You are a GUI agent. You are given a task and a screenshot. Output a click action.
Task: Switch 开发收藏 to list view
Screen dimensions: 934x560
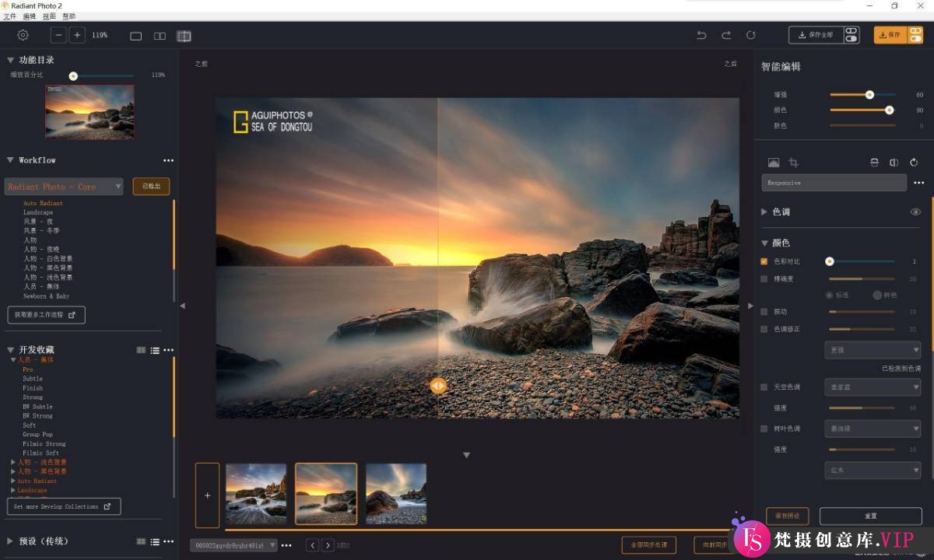pyautogui.click(x=155, y=350)
